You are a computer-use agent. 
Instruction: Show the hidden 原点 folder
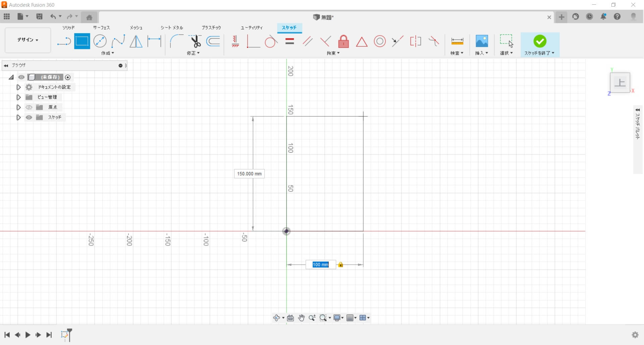pyautogui.click(x=29, y=107)
